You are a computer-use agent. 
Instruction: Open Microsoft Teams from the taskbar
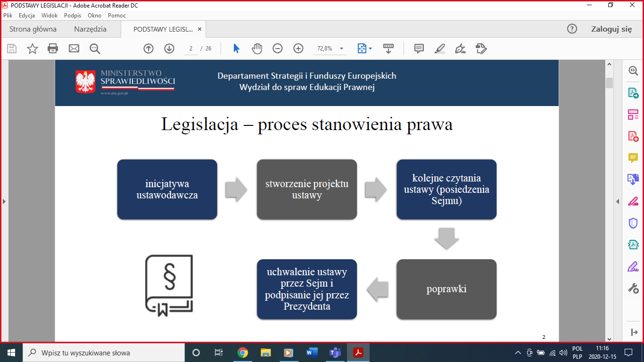(x=335, y=353)
